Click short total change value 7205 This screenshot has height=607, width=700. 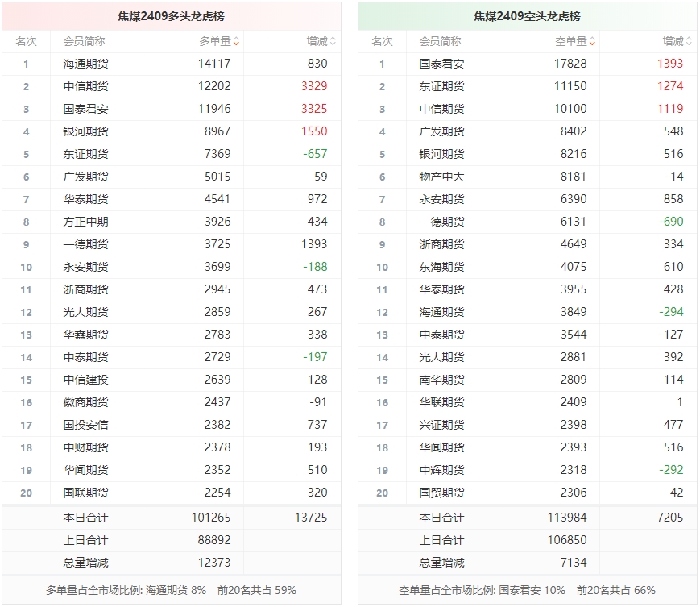[670, 518]
